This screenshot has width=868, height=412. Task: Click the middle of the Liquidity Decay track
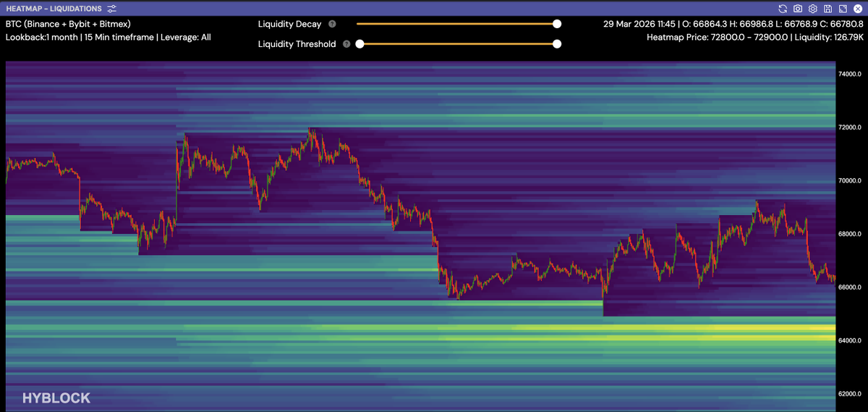[x=457, y=24]
